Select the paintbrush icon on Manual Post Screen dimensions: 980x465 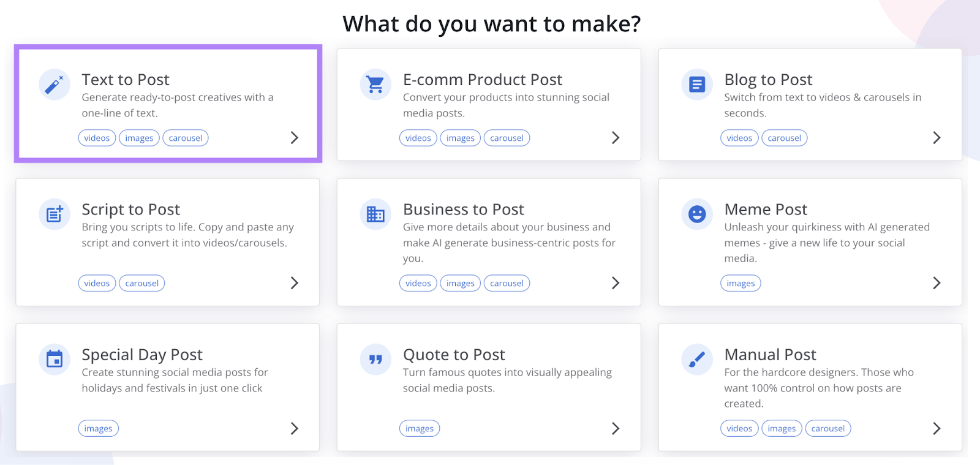[697, 360]
